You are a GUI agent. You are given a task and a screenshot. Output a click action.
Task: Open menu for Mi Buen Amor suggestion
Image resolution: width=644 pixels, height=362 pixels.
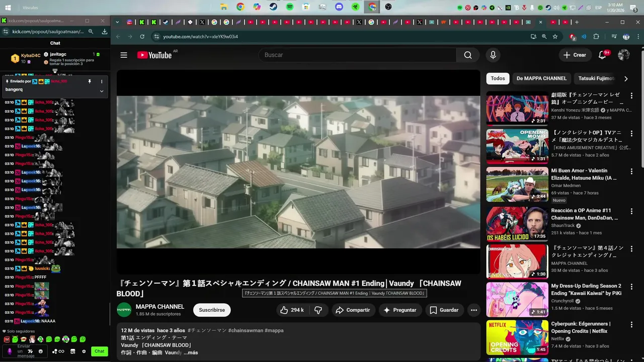[x=631, y=171]
